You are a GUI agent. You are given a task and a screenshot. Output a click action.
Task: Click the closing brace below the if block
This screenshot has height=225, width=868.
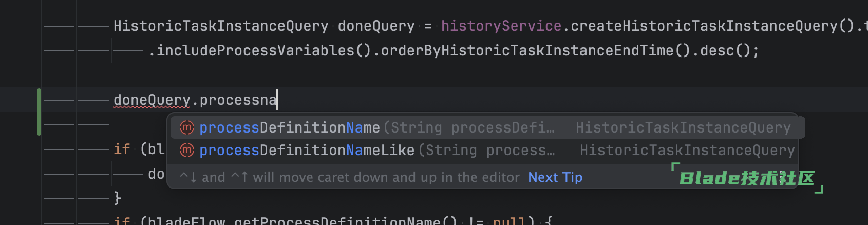(x=117, y=198)
